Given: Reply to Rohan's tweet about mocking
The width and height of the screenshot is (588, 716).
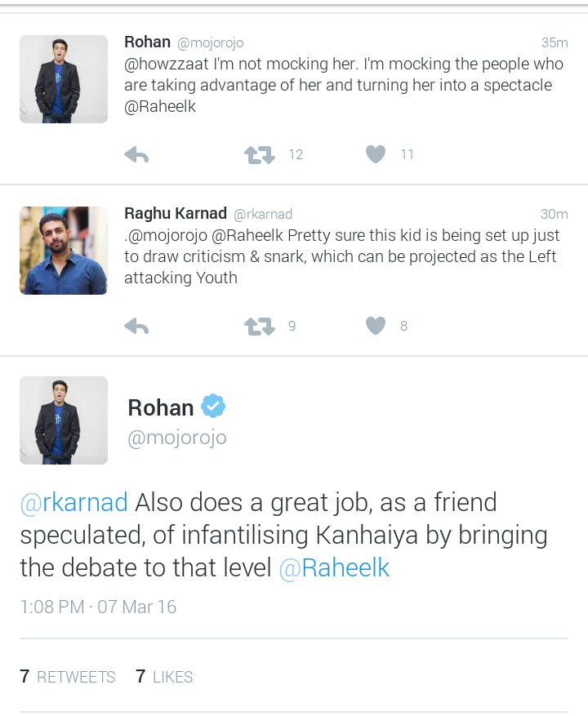Looking at the screenshot, I should pos(136,154).
